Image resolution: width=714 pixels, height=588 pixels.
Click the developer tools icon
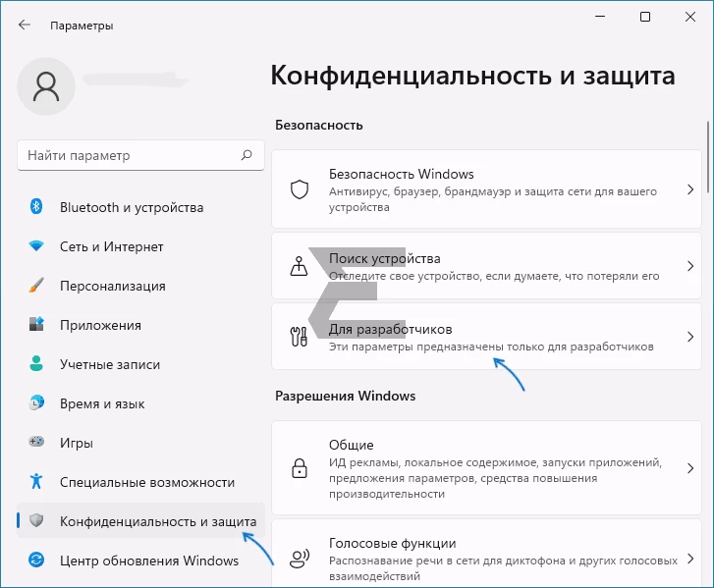click(x=300, y=337)
